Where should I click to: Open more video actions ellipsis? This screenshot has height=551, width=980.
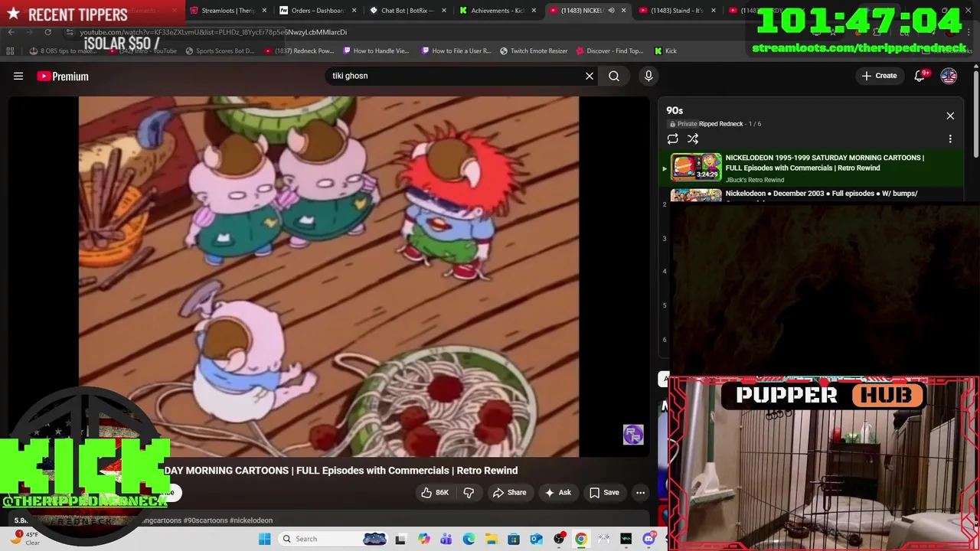coord(641,492)
